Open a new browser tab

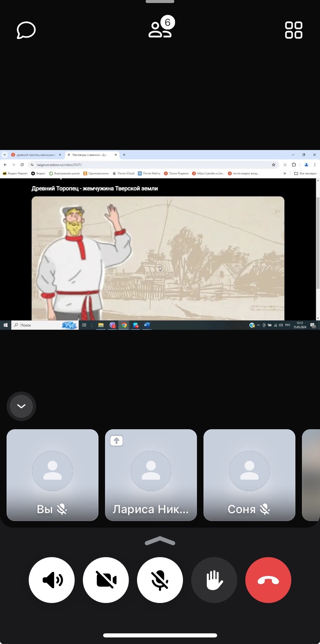point(124,155)
